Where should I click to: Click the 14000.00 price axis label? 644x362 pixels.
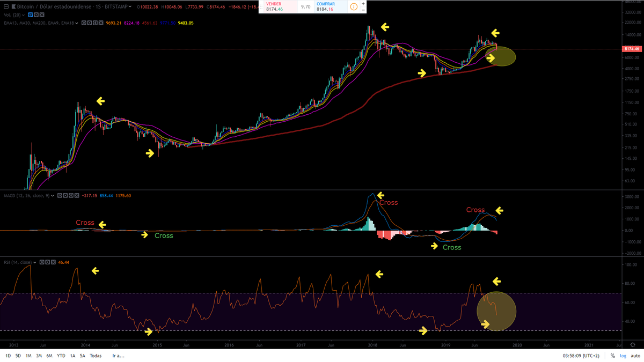pos(632,35)
